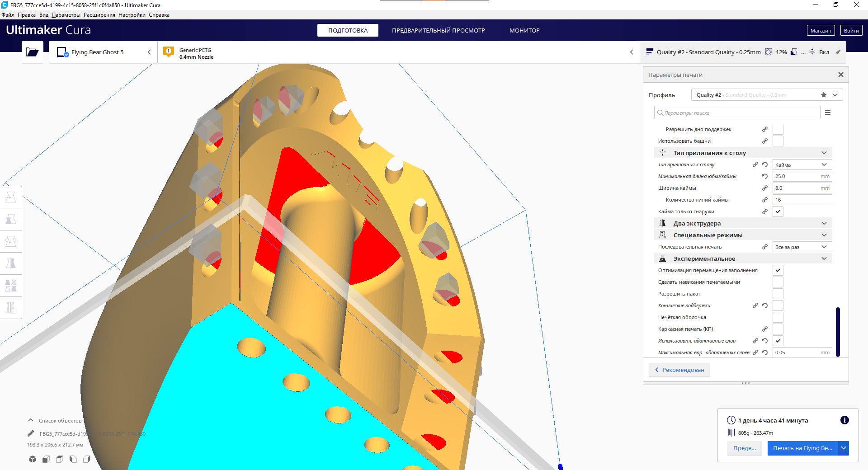This screenshot has width=868, height=470.
Task: Uncheck 'Оптимизация перемещения заполнения' checkbox
Action: click(778, 270)
